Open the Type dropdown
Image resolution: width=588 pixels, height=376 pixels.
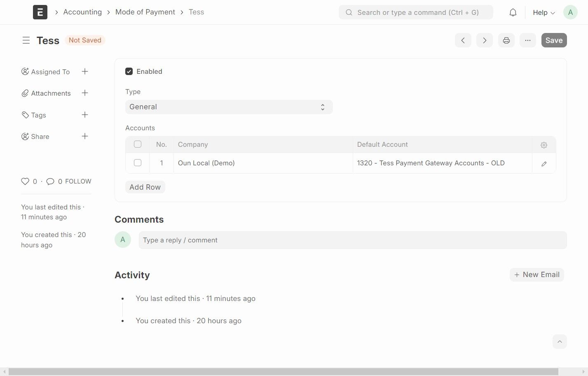tap(229, 107)
